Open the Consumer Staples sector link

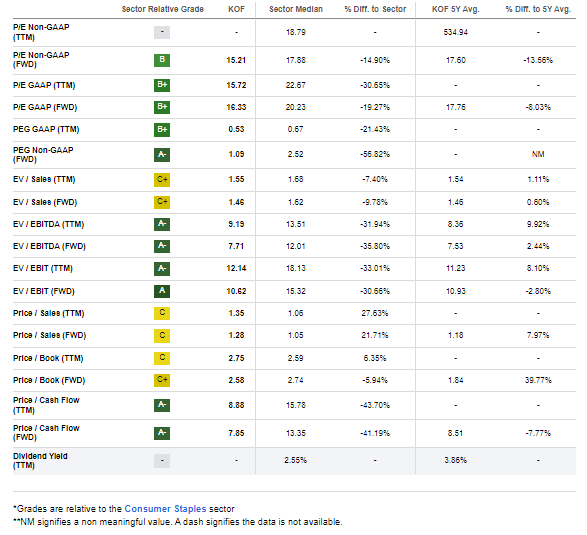[x=165, y=509]
